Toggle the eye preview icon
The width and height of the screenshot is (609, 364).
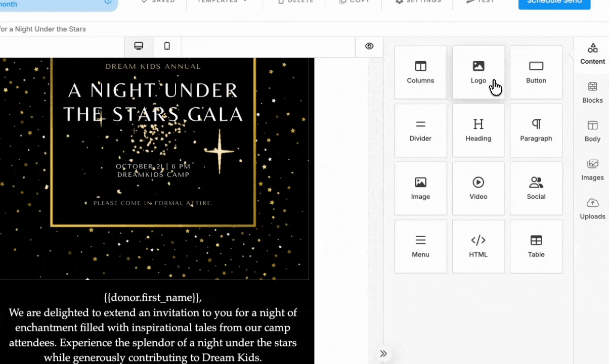click(369, 47)
